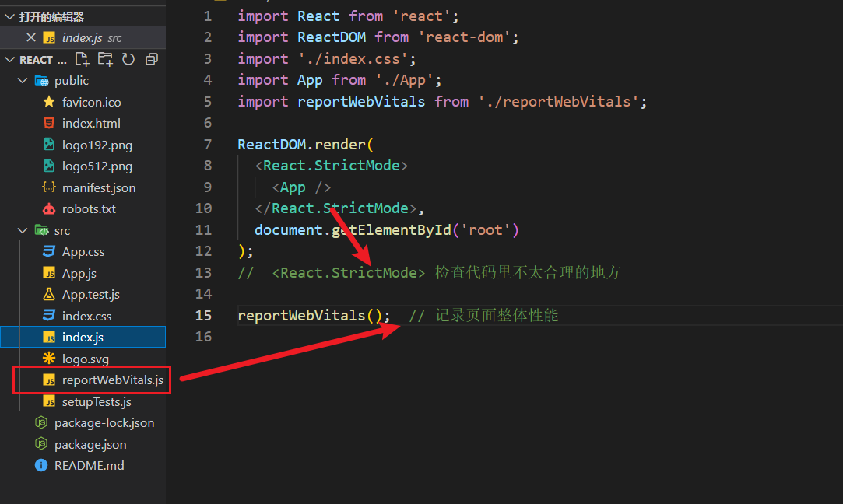Click the 'root' string on line 11
This screenshot has width=843, height=504.
point(485,230)
